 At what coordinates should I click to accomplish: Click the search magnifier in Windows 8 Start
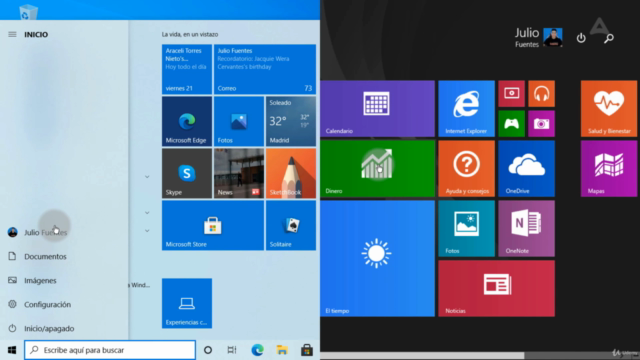[x=609, y=38]
